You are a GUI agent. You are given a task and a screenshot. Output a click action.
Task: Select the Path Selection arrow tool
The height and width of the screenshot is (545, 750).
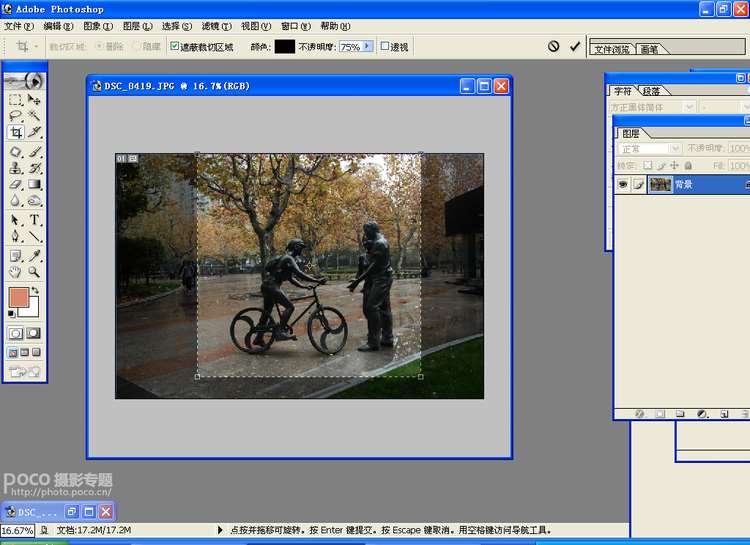15,220
